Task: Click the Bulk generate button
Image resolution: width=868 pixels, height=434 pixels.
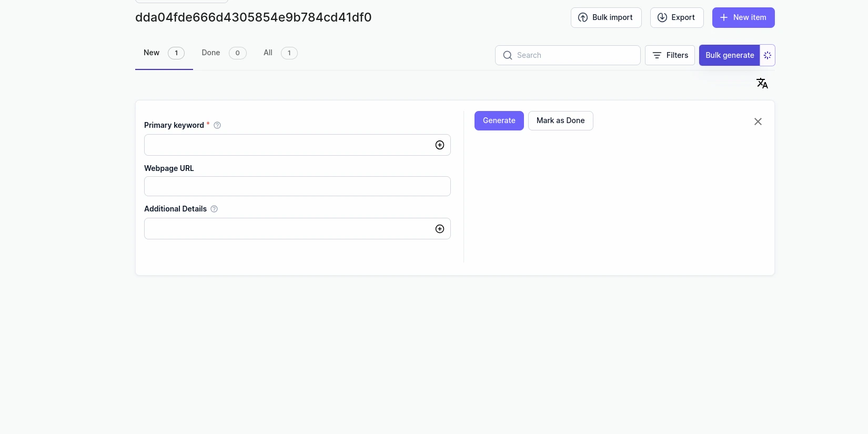Action: click(729, 55)
